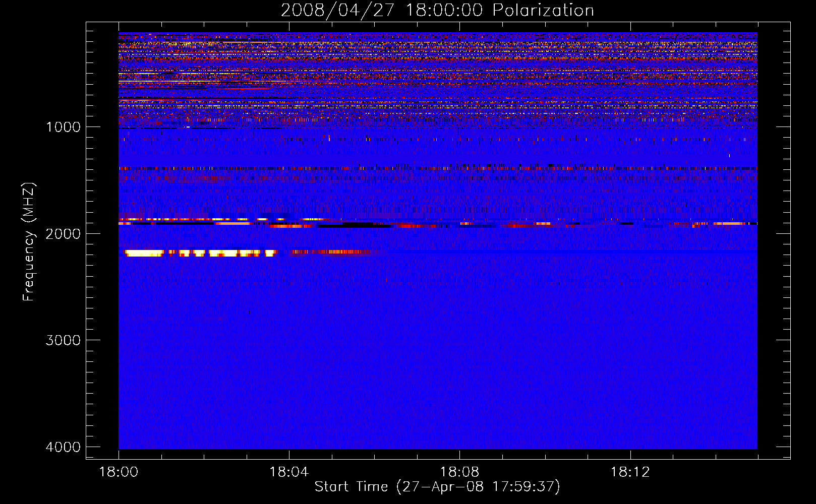Click the 18:04 time tick label
This screenshot has width=816, height=504.
(289, 472)
